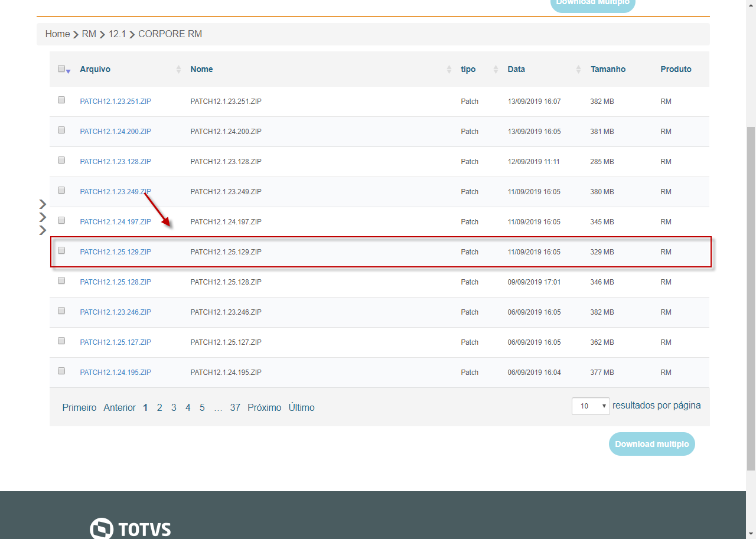Open the results per page dropdown
Image resolution: width=756 pixels, height=539 pixels.
[591, 406]
